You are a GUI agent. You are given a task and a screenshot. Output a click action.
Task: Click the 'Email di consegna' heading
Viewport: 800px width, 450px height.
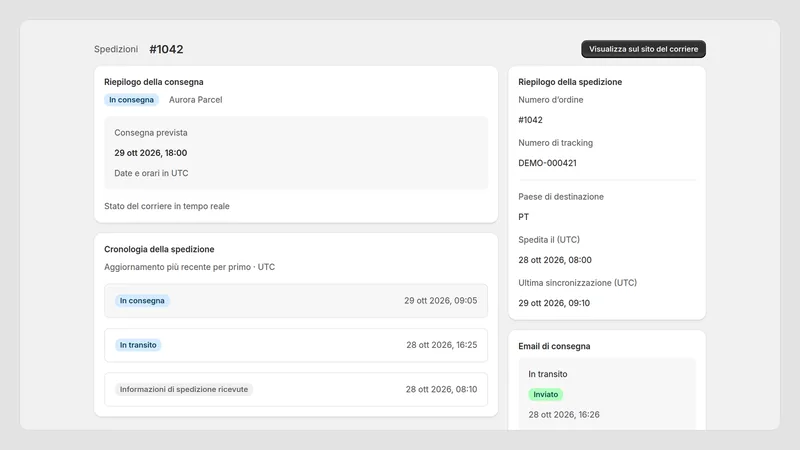(x=554, y=346)
